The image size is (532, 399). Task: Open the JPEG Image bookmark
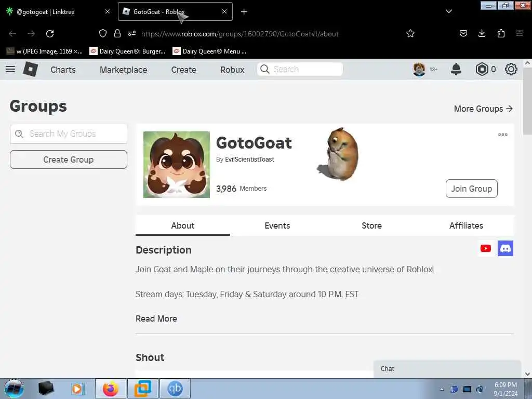coord(45,51)
